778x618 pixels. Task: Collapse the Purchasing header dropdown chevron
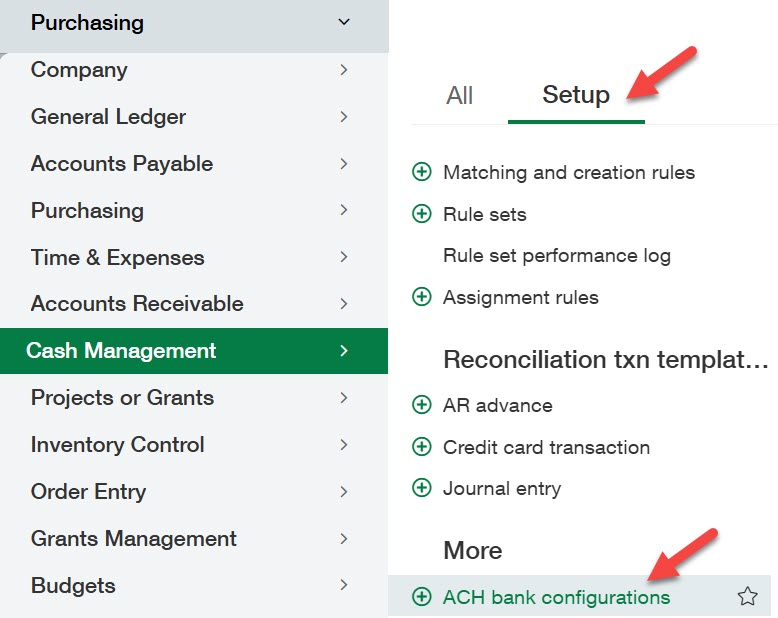click(x=344, y=22)
